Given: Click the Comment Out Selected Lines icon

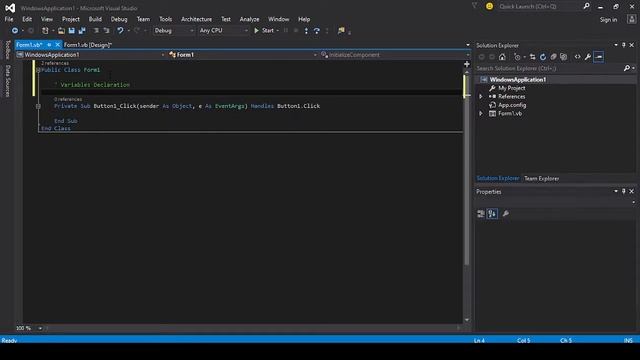Looking at the screenshot, I should (x=96, y=31).
